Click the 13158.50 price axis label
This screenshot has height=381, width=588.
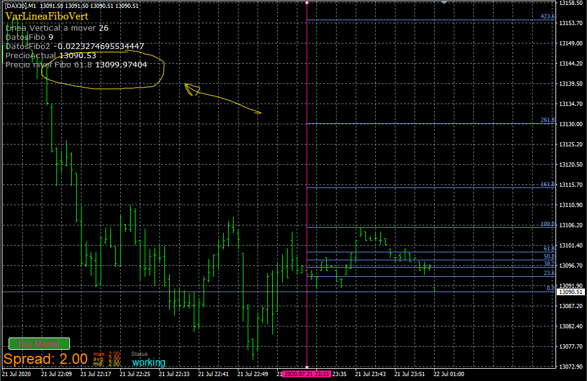[x=571, y=3]
